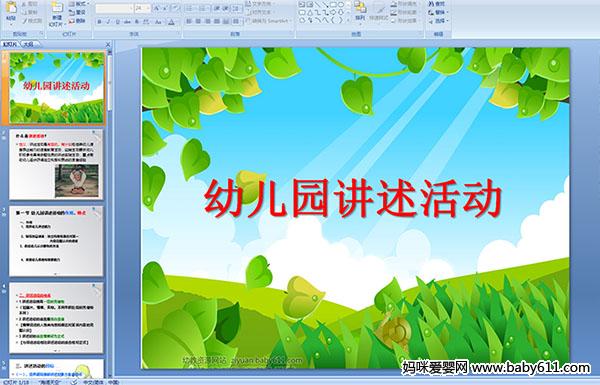Click the Reset slide button

pos(77,13)
